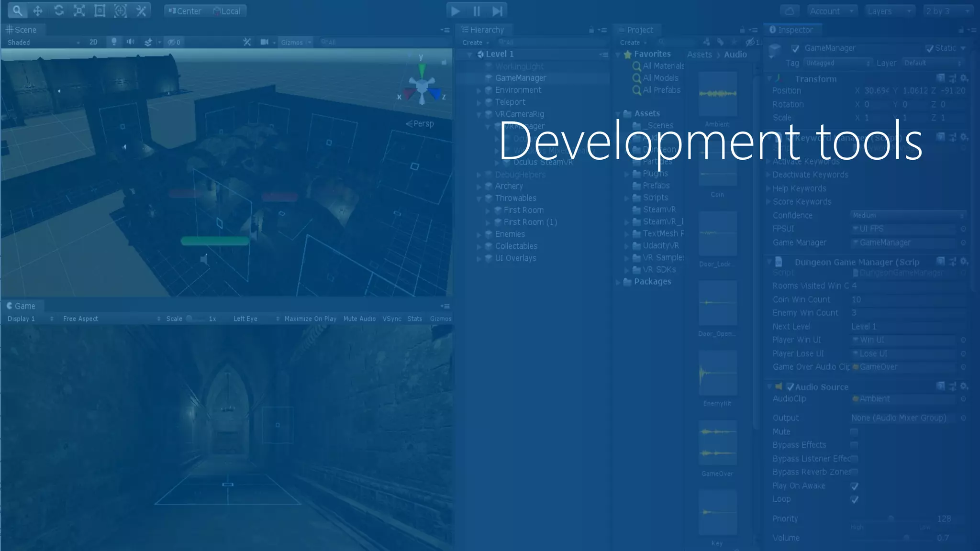Open the cloud services icon
The width and height of the screenshot is (980, 551).
[790, 11]
